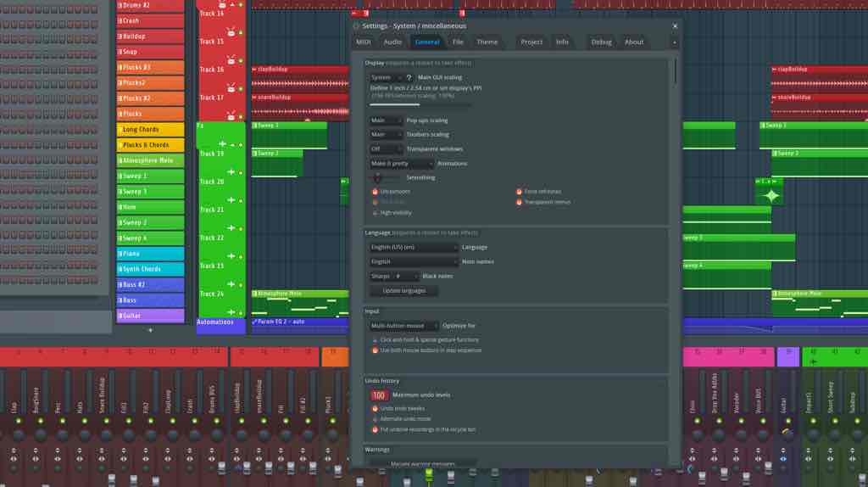
Task: Select the Guitar pattern
Action: 150,316
